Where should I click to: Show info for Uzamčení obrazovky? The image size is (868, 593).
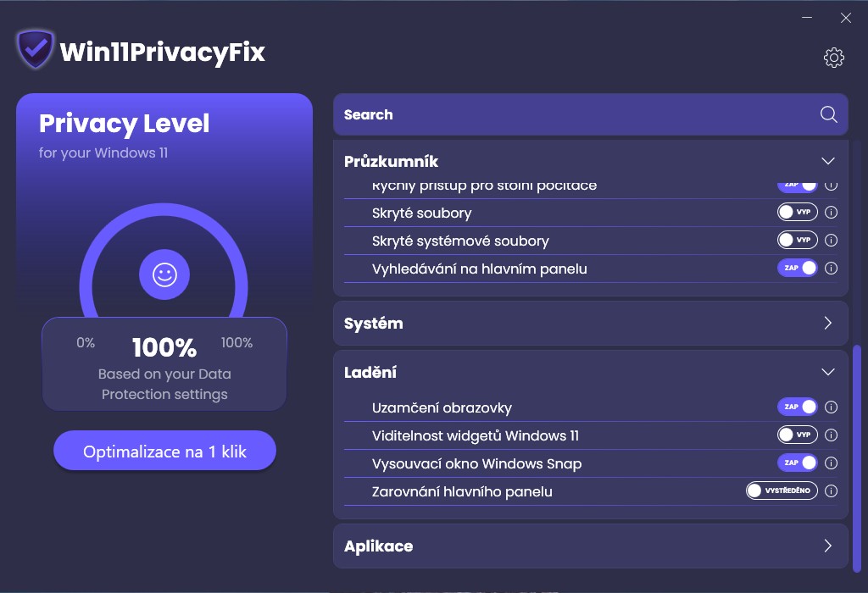pyautogui.click(x=831, y=407)
